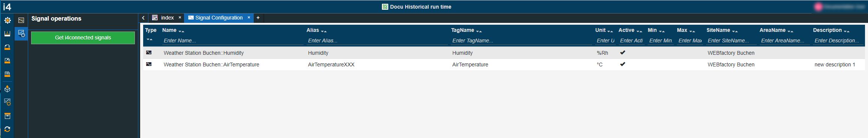Image resolution: width=868 pixels, height=138 pixels.
Task: Toggle Active checkmark for Humidity signal
Action: click(x=623, y=52)
